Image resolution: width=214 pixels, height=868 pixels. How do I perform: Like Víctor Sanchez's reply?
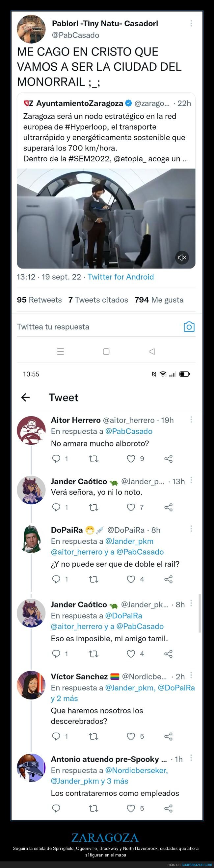(131, 736)
